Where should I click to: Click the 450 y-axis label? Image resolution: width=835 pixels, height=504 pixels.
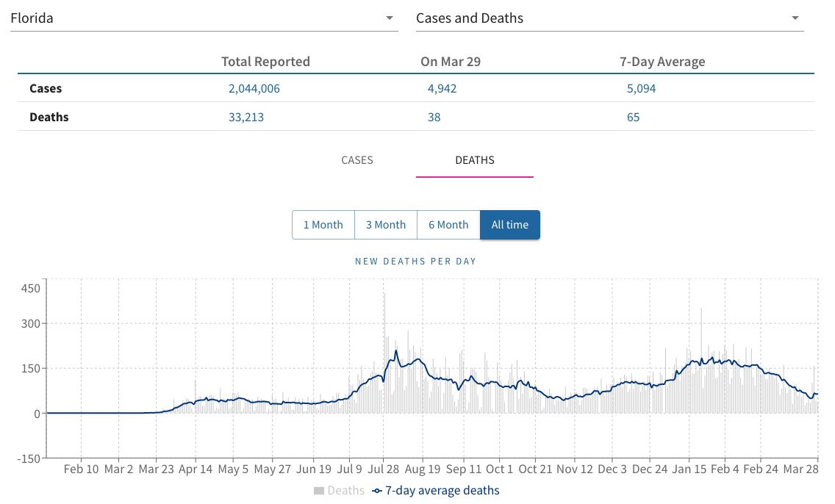pyautogui.click(x=30, y=289)
